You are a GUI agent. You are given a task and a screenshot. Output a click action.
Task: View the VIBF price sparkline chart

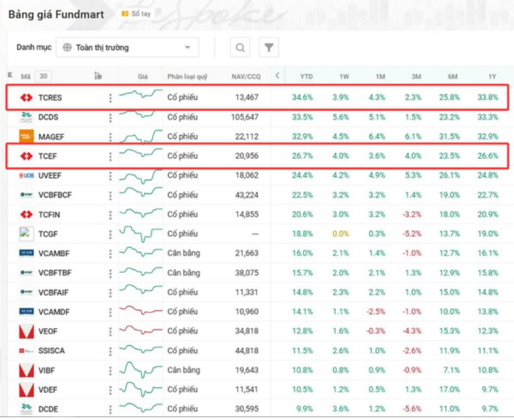(x=140, y=370)
